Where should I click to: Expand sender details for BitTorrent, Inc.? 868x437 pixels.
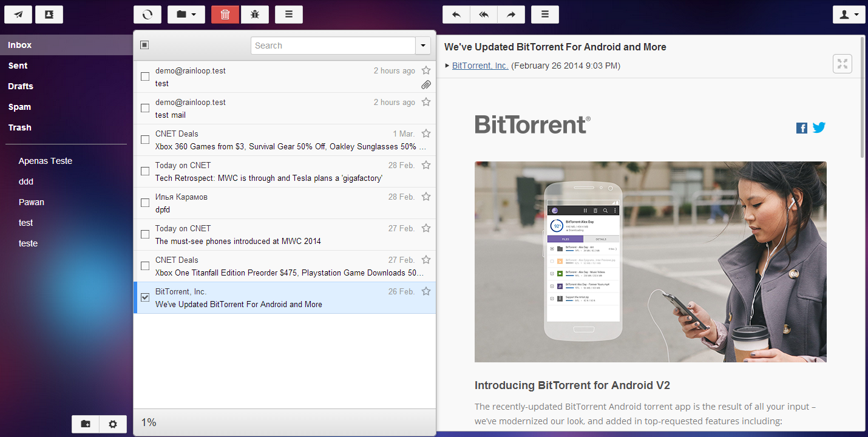tap(447, 66)
